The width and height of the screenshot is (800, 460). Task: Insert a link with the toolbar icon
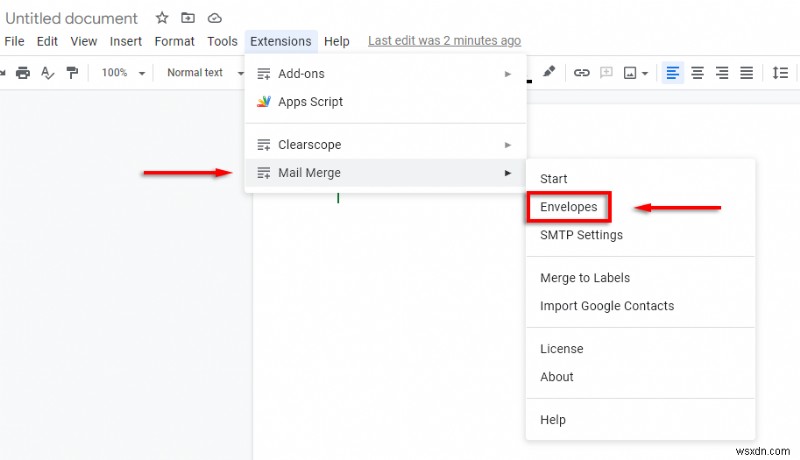click(581, 73)
